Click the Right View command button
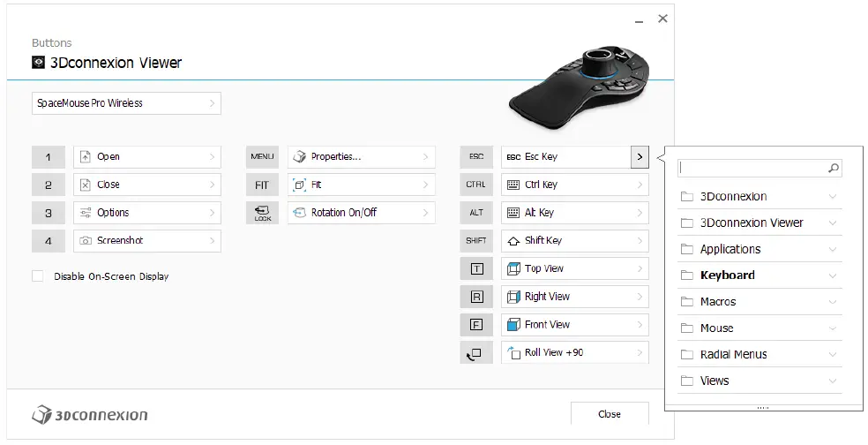The image size is (868, 445). [x=574, y=297]
